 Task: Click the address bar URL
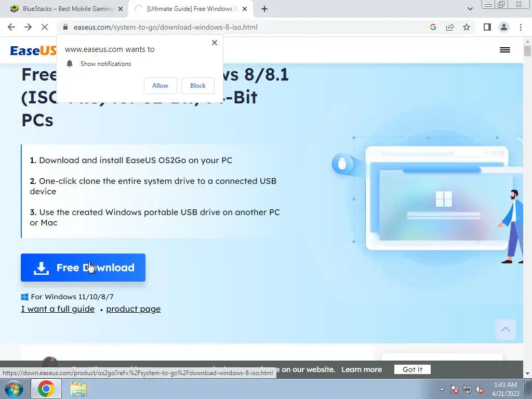tap(166, 27)
